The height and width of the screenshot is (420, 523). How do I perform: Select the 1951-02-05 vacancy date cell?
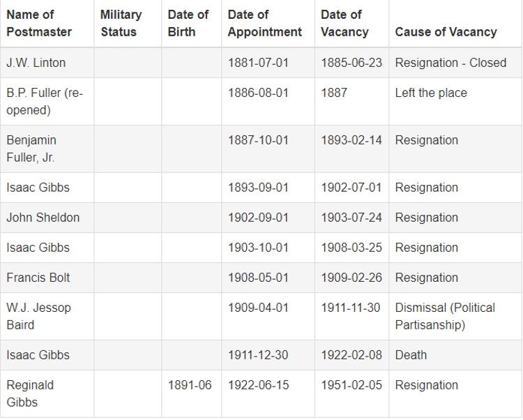[351, 393]
